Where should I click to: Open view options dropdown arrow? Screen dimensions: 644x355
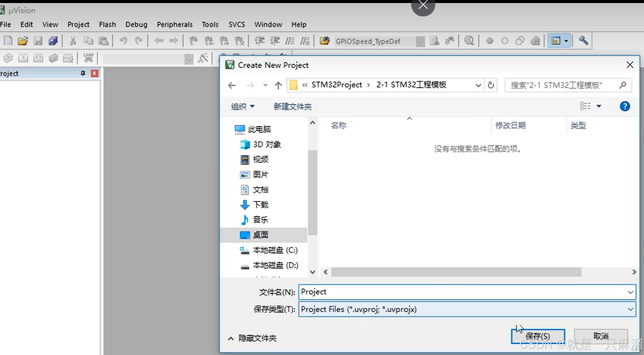tap(599, 106)
